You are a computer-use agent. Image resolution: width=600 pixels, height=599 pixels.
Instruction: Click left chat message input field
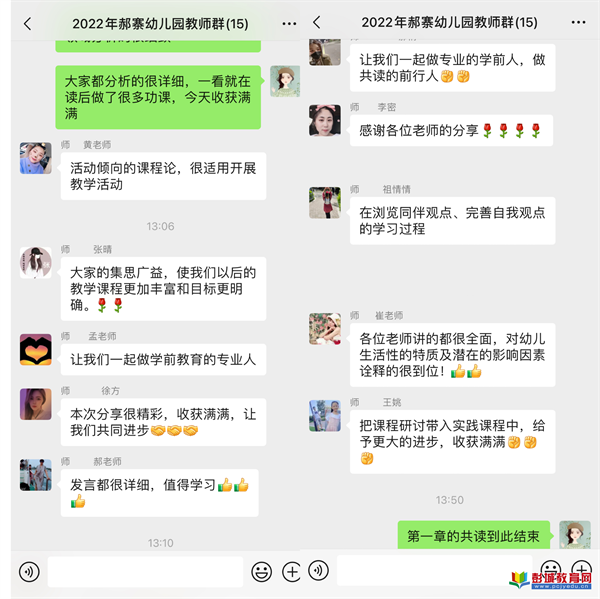point(145,572)
